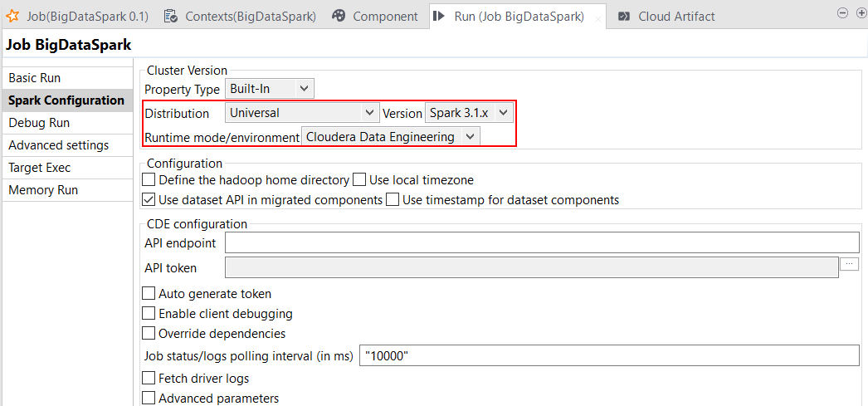The width and height of the screenshot is (868, 406).
Task: Click the Cloud Artifact tab icon
Action: pyautogui.click(x=624, y=16)
